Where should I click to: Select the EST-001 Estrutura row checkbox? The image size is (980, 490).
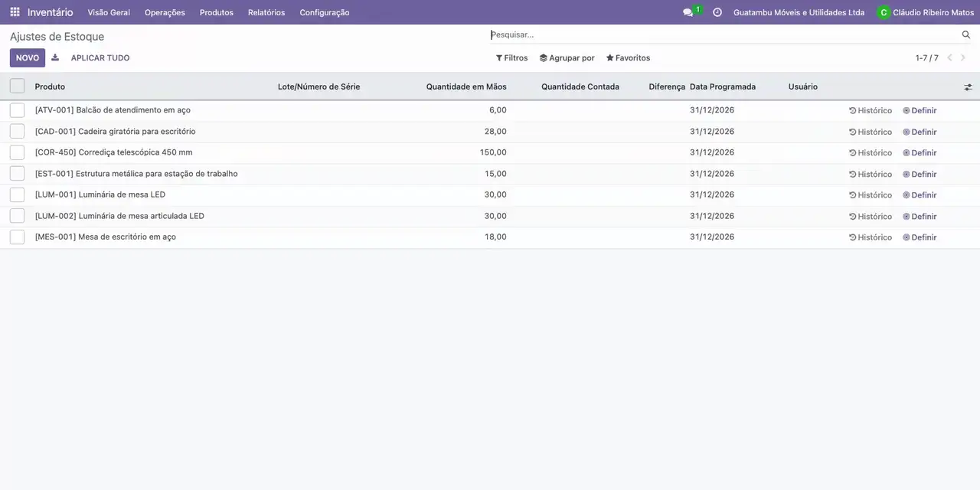tap(17, 174)
